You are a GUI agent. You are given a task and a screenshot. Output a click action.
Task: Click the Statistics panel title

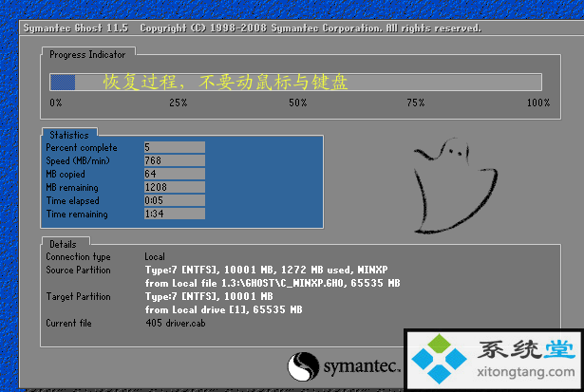(x=69, y=135)
